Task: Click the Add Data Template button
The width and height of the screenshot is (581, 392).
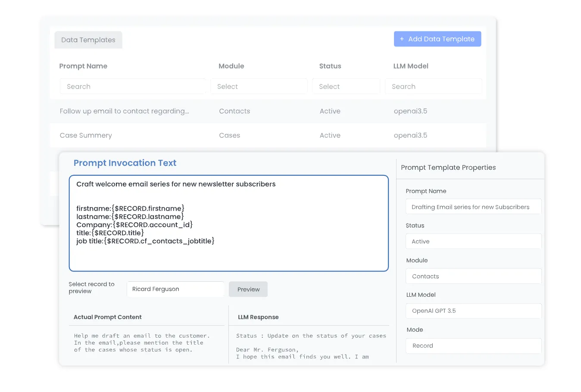Action: (x=437, y=39)
